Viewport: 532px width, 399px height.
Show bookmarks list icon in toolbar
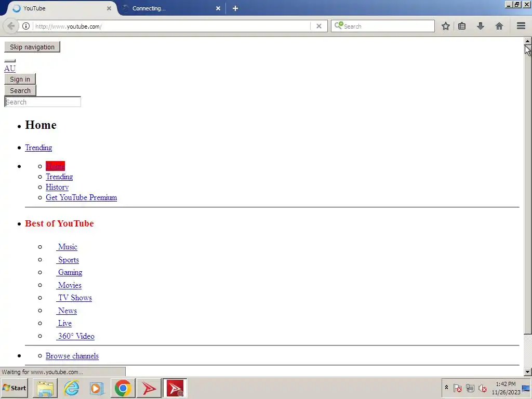point(462,26)
